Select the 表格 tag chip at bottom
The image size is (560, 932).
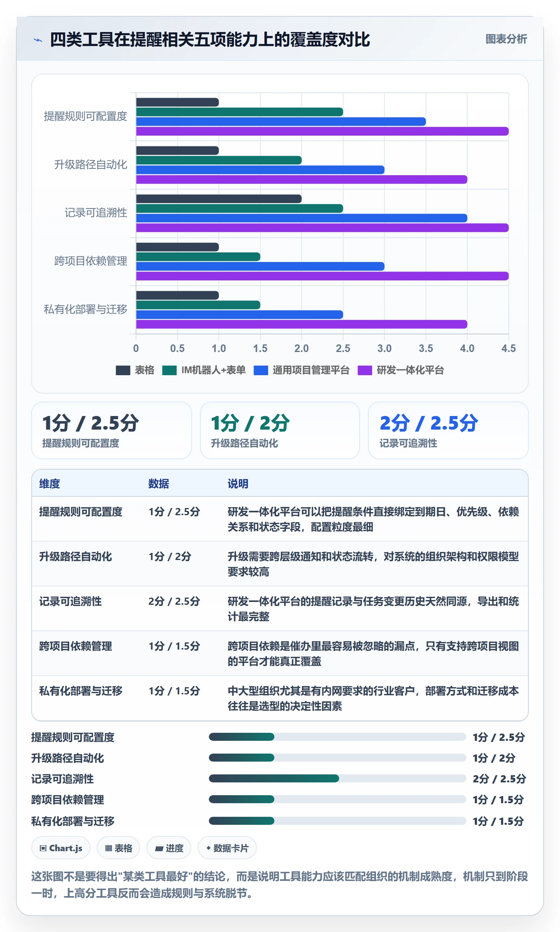118,848
